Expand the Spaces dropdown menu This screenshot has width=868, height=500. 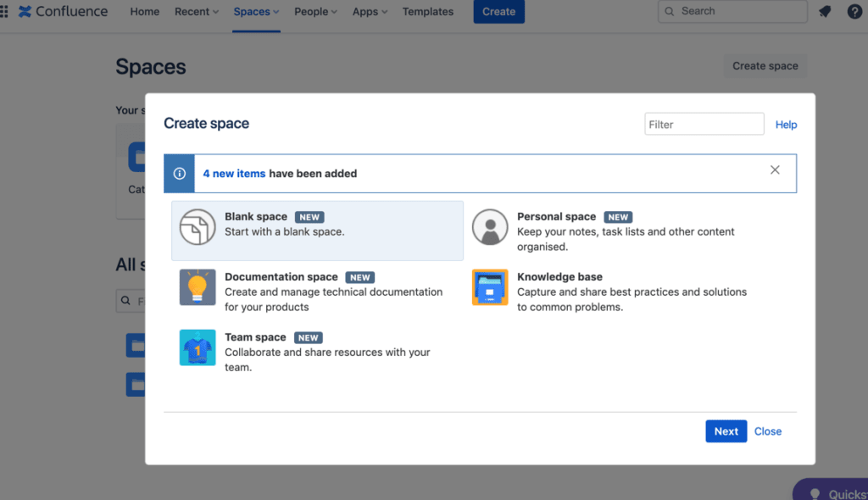pyautogui.click(x=256, y=12)
